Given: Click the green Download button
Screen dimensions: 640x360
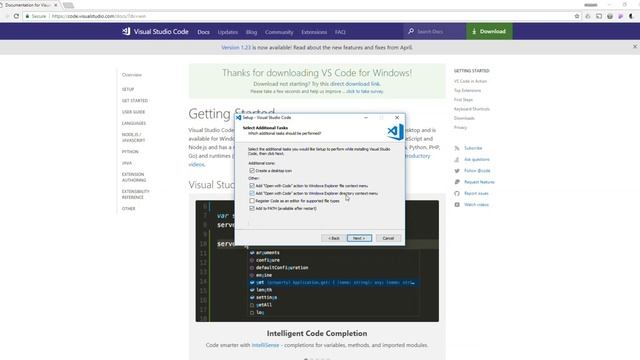Looking at the screenshot, I should (x=489, y=31).
